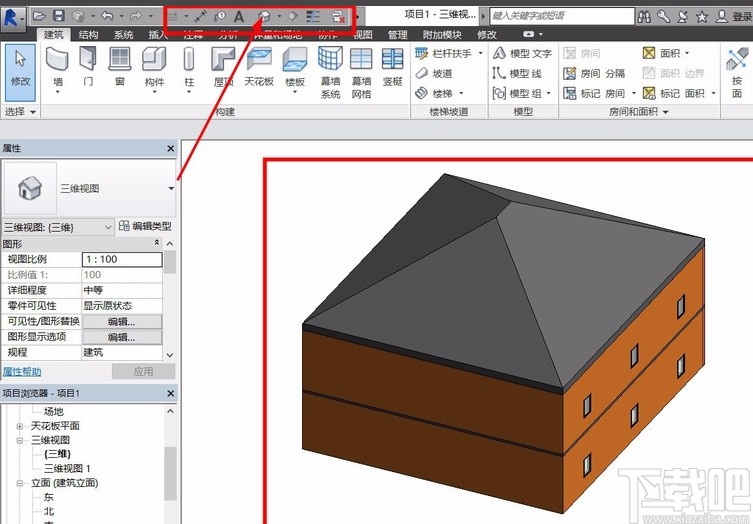The width and height of the screenshot is (753, 524).
Task: Expand the 天花板平面 tree node
Action: pos(19,426)
